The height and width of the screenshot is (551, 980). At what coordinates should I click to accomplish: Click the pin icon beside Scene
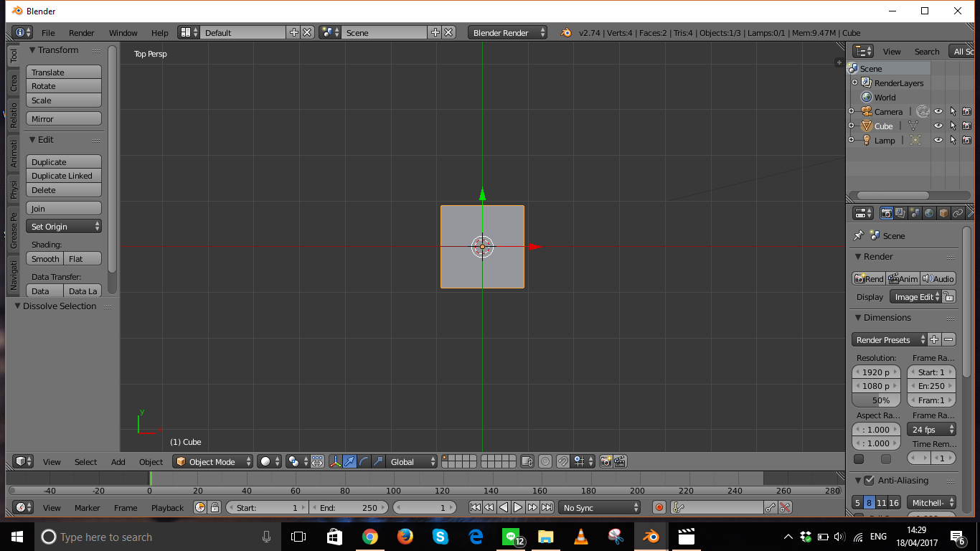858,235
